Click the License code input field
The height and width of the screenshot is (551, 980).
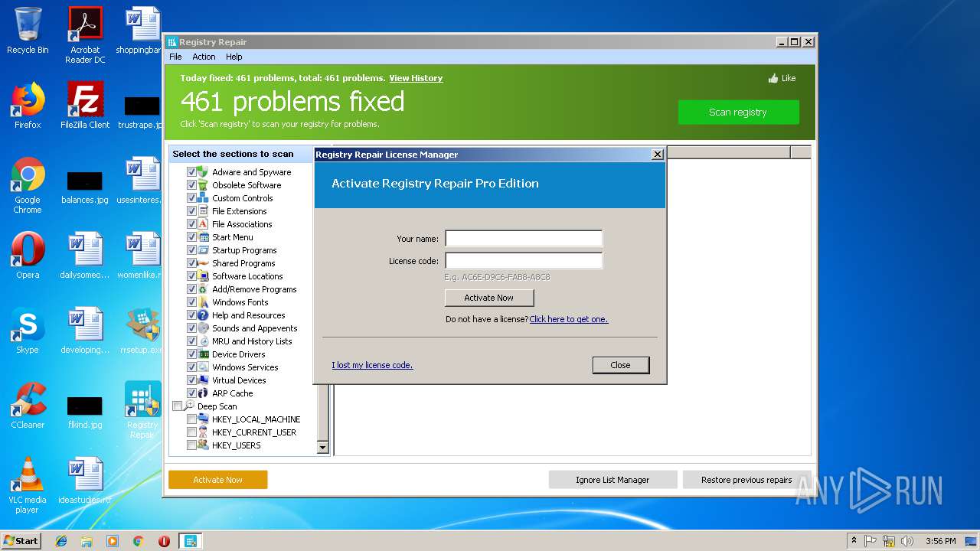click(x=524, y=261)
